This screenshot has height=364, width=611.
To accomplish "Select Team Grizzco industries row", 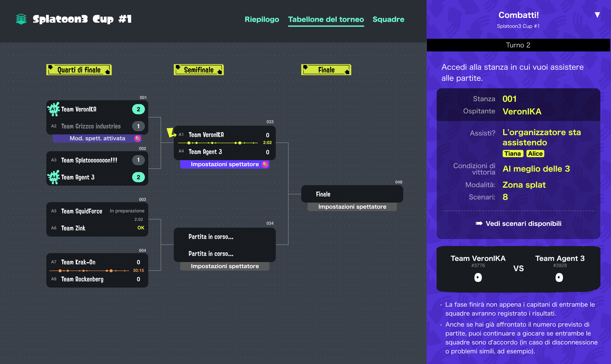I will pos(97,126).
